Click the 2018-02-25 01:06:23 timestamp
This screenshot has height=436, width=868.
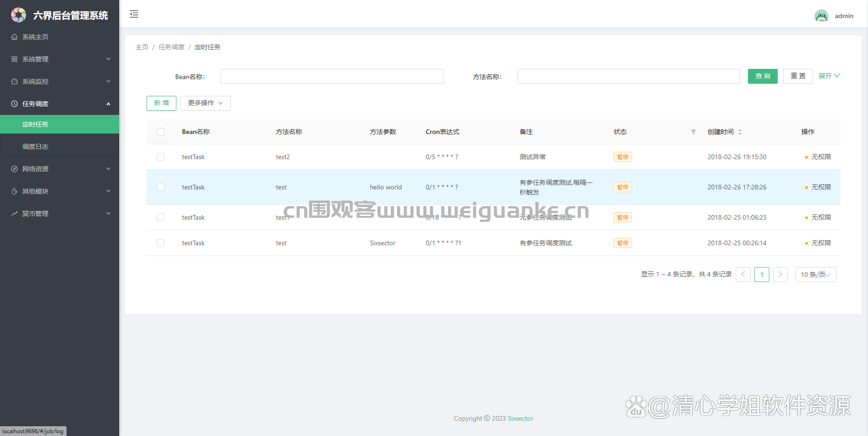737,217
